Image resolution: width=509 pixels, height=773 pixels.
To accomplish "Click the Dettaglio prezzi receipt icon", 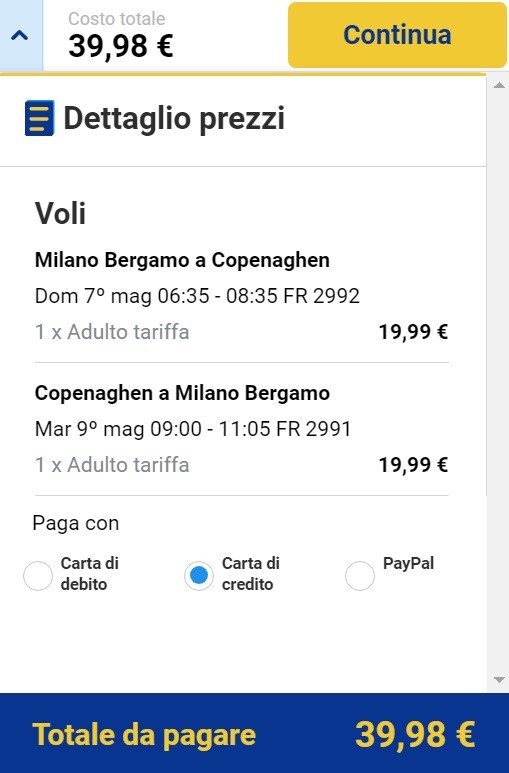I will (39, 118).
